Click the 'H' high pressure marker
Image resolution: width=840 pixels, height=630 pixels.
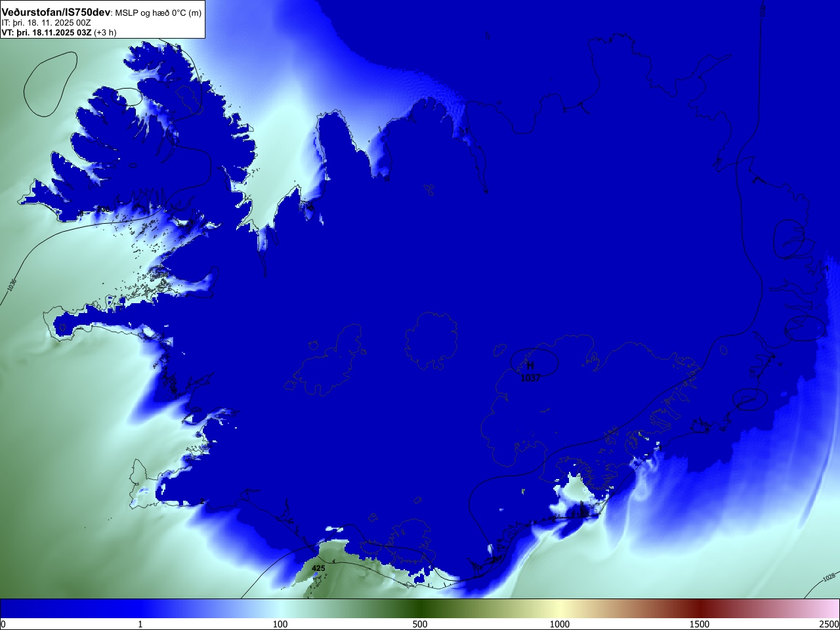(x=531, y=366)
